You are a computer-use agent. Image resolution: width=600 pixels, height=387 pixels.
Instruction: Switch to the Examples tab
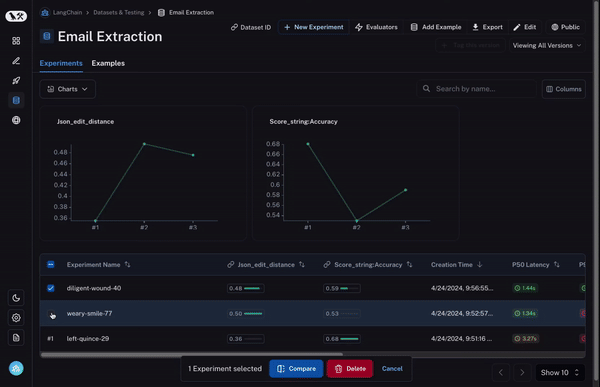tap(108, 63)
